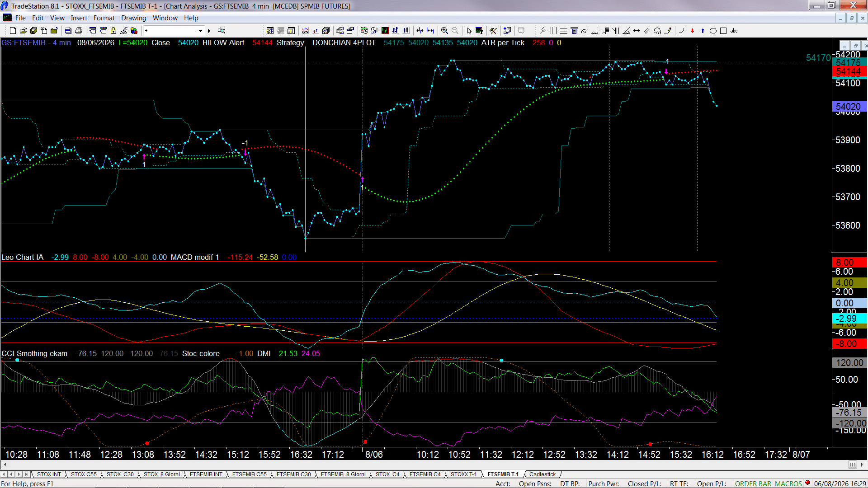
Task: Open the Drawing menu
Action: tap(133, 18)
